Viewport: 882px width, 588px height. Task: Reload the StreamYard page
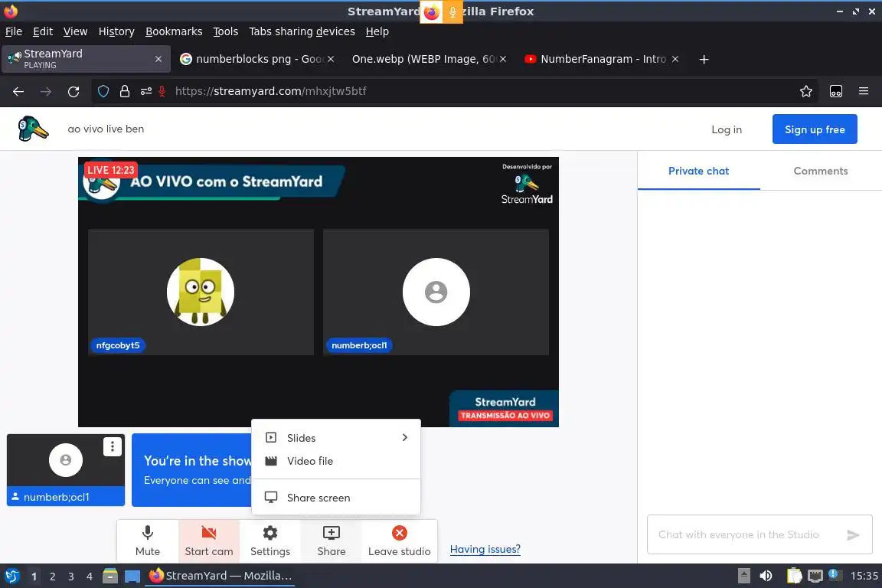click(73, 91)
